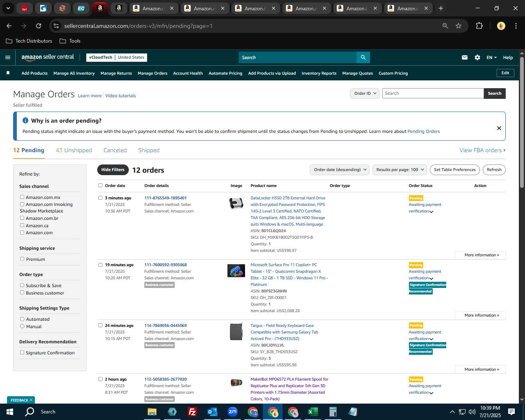This screenshot has height=420, width=525.
Task: Close the 'Why is an order pending' banner
Action: (499, 128)
